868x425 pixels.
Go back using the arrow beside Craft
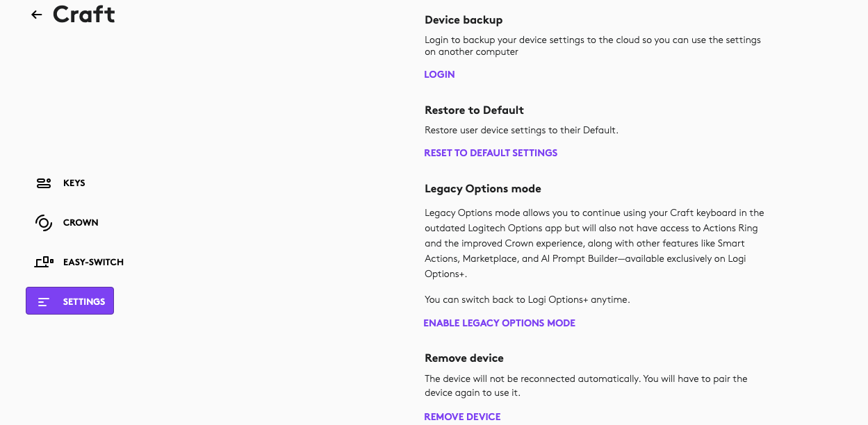pyautogui.click(x=37, y=15)
